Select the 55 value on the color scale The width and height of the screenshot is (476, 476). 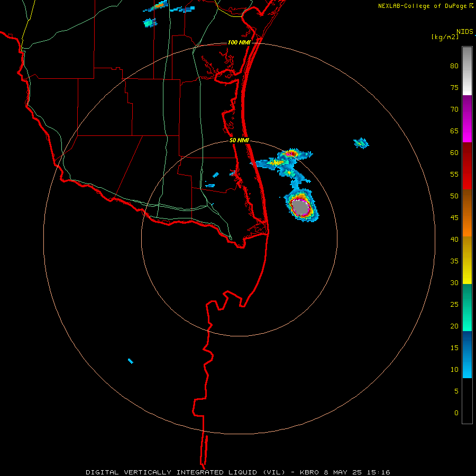pos(454,174)
